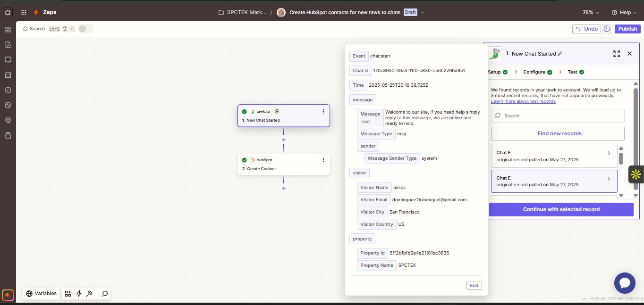Open the versions stack icon in sidebar
Screen dimensions: 644x305
(x=8, y=135)
